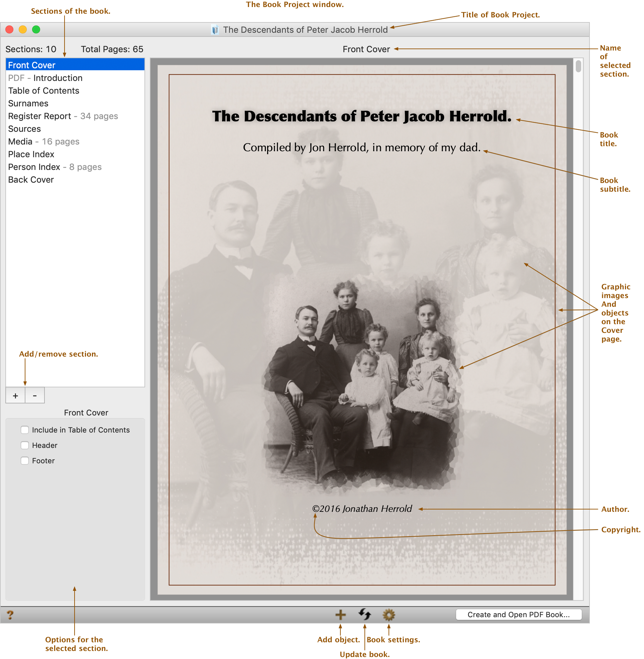Minimize the window with yellow button

[x=23, y=29]
